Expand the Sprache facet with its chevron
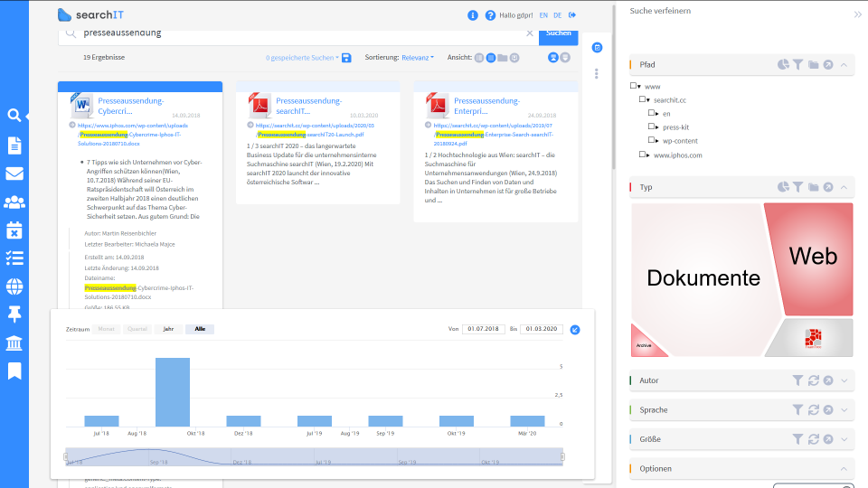 pos(844,410)
